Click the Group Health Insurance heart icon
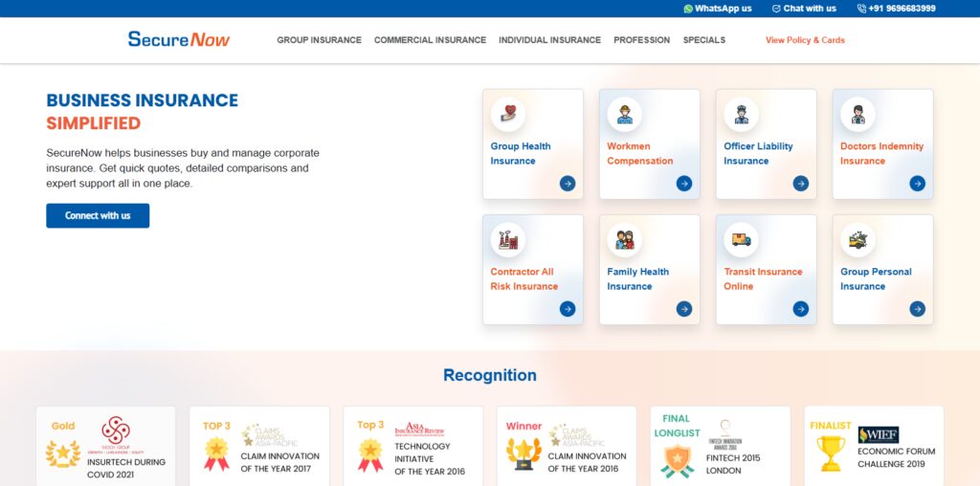Image resolution: width=980 pixels, height=486 pixels. pos(507,114)
